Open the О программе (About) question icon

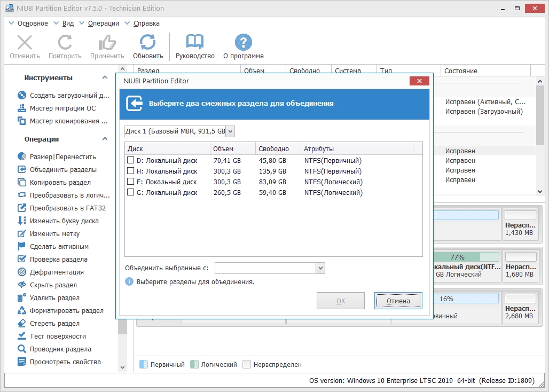244,43
